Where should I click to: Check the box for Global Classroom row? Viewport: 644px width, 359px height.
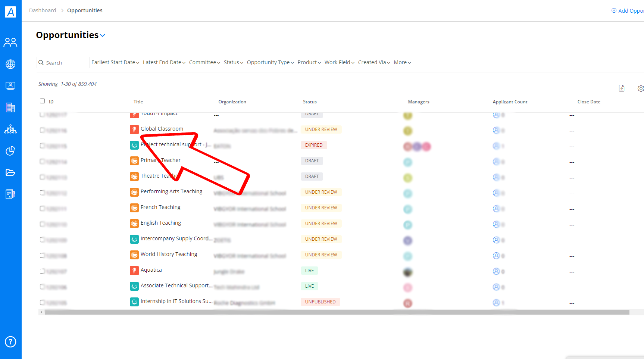click(x=42, y=130)
